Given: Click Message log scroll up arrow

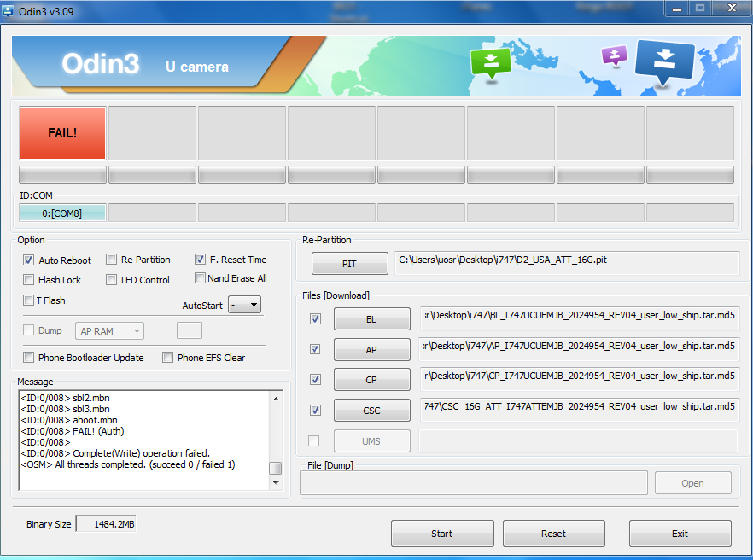Looking at the screenshot, I should pos(276,399).
